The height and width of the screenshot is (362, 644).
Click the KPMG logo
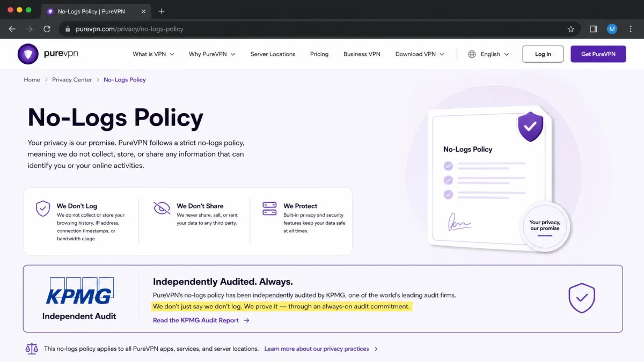(x=79, y=292)
